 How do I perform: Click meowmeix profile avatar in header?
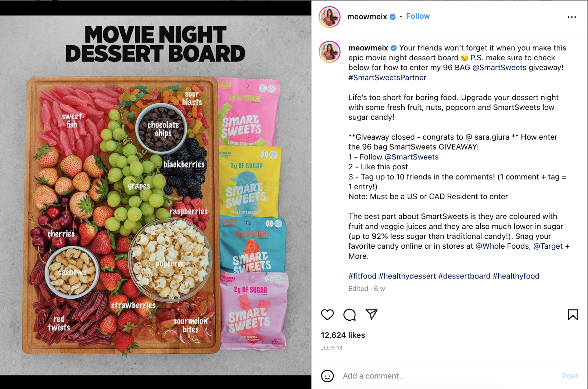(330, 17)
